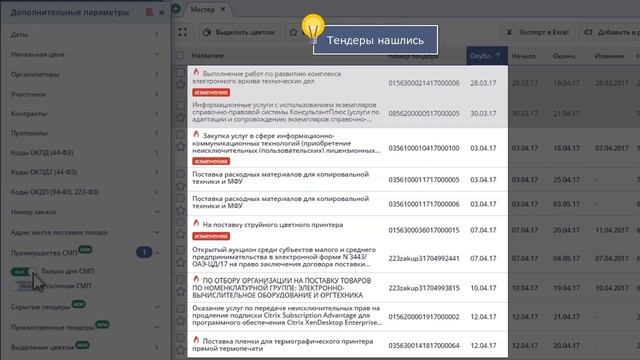
Task: Star the Поставка пленки для термографического tender
Action: (180, 350)
